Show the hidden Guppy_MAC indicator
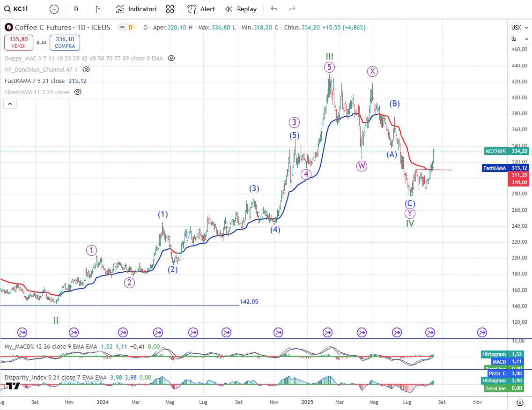Viewport: 532px width, 410px height. pyautogui.click(x=171, y=58)
